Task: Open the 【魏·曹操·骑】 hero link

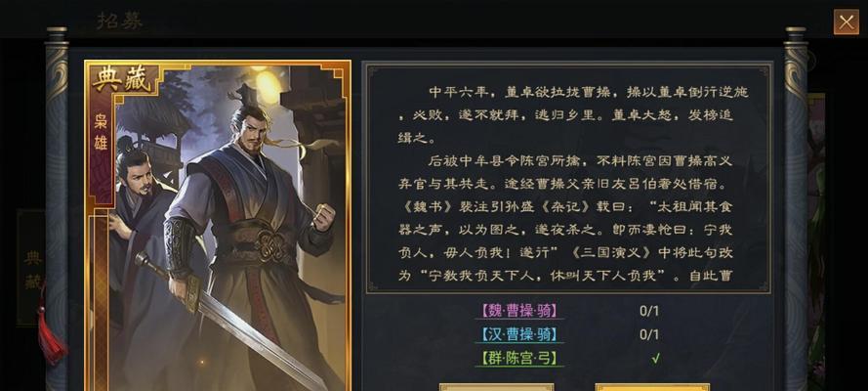Action: pos(519,311)
